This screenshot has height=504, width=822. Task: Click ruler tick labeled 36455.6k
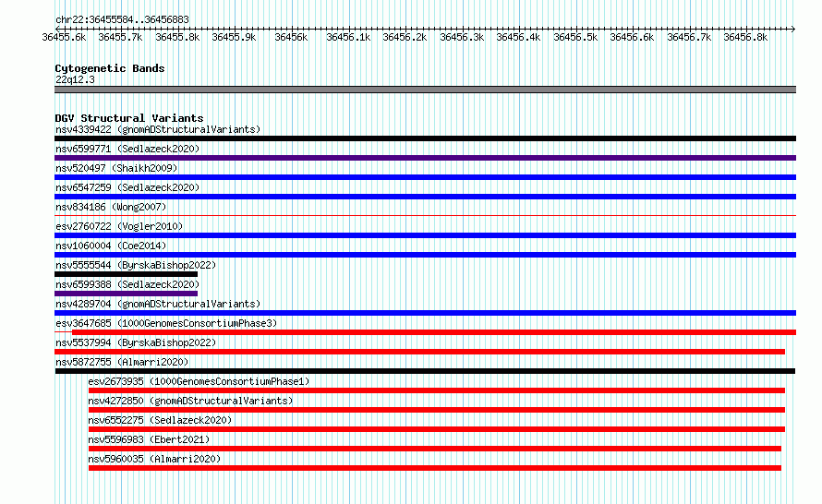click(64, 37)
